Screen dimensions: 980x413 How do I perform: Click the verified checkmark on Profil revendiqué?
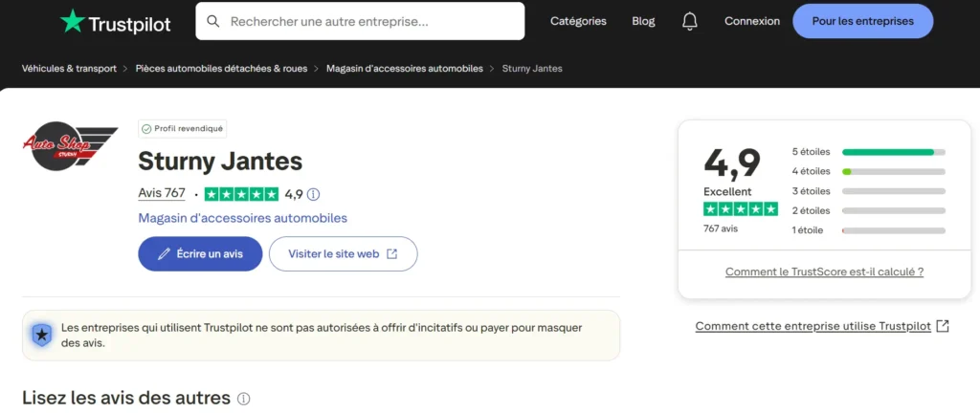click(x=146, y=129)
